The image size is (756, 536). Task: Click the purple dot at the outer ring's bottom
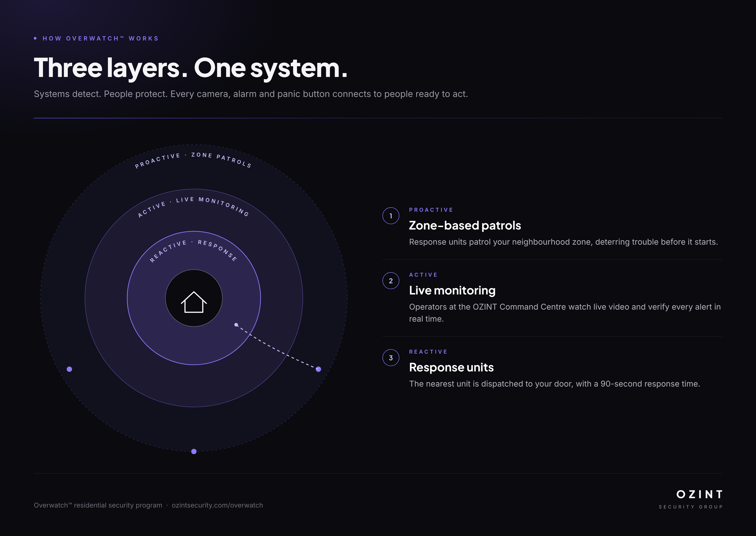194,451
